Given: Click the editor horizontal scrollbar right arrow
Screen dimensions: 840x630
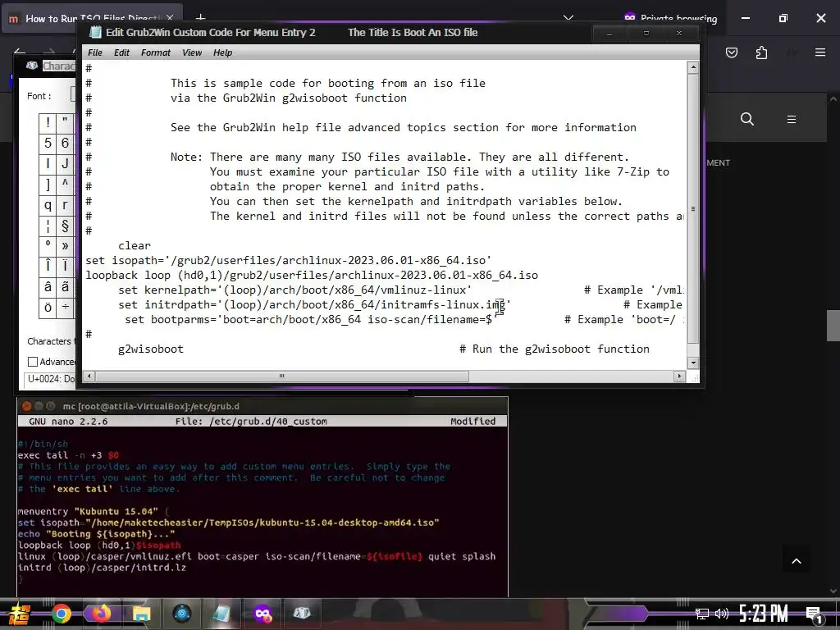Looking at the screenshot, I should click(x=679, y=376).
